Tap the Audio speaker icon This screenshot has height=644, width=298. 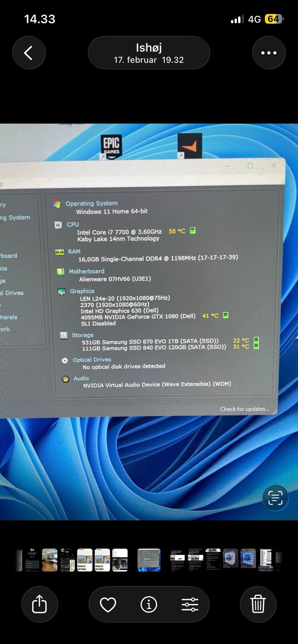(x=65, y=379)
